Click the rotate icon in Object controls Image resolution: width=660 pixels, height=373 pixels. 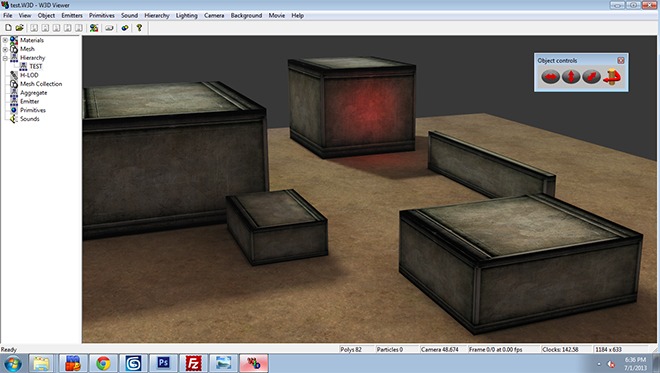tap(612, 77)
